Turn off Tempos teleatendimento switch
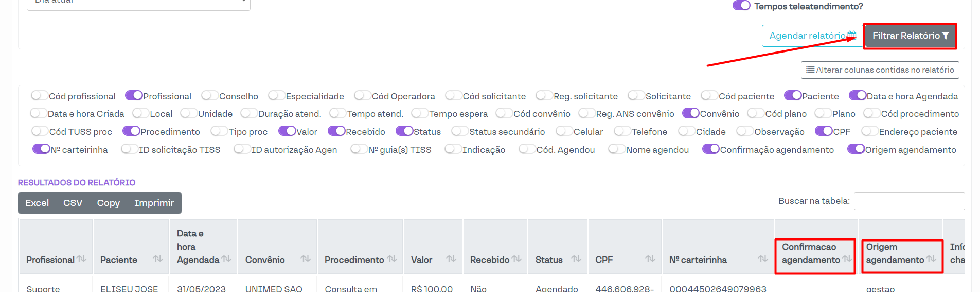This screenshot has width=980, height=292. (741, 6)
